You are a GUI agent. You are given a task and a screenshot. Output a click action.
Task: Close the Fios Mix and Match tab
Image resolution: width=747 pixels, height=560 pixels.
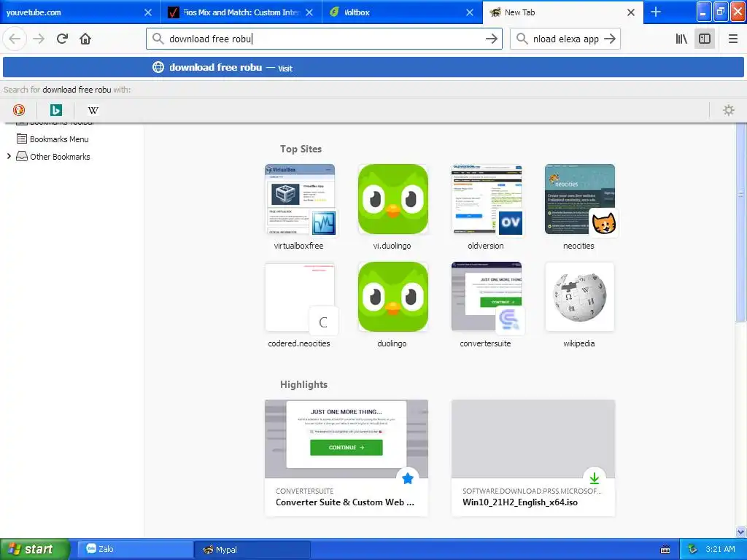coord(309,12)
